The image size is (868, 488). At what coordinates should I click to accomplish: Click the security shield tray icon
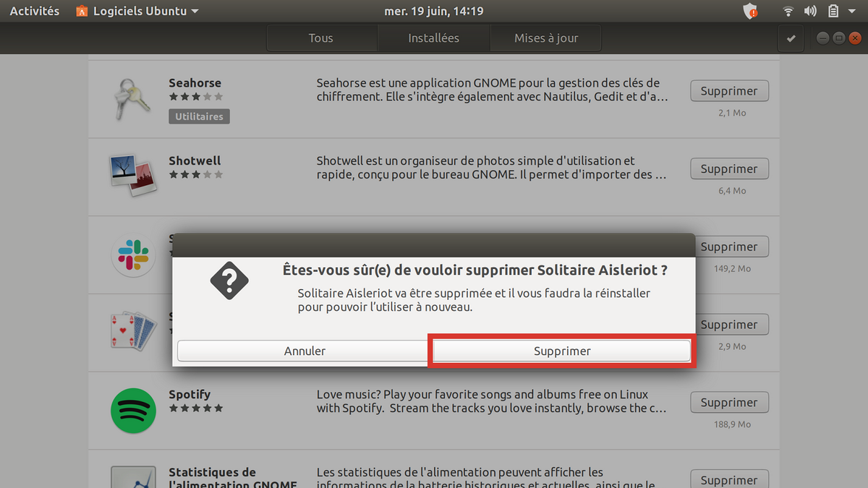(751, 12)
